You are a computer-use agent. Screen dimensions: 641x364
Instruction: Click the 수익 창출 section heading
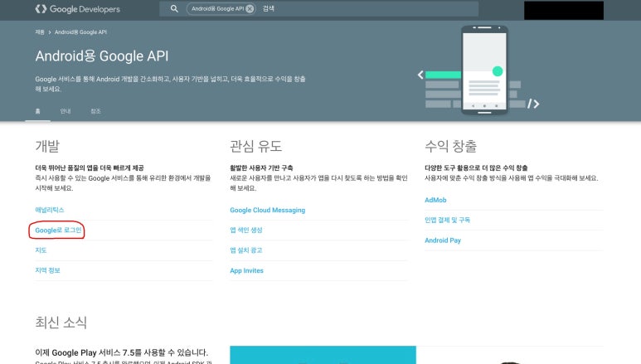pos(450,146)
